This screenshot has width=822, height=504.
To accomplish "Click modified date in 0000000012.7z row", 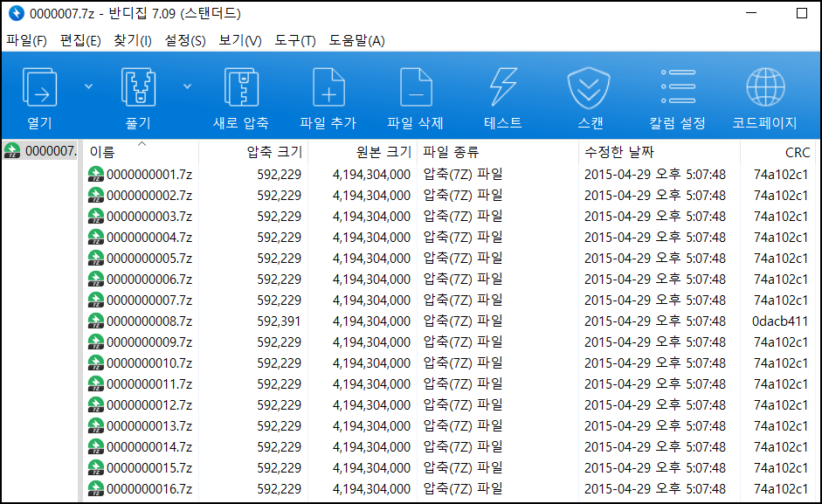I will 655,405.
